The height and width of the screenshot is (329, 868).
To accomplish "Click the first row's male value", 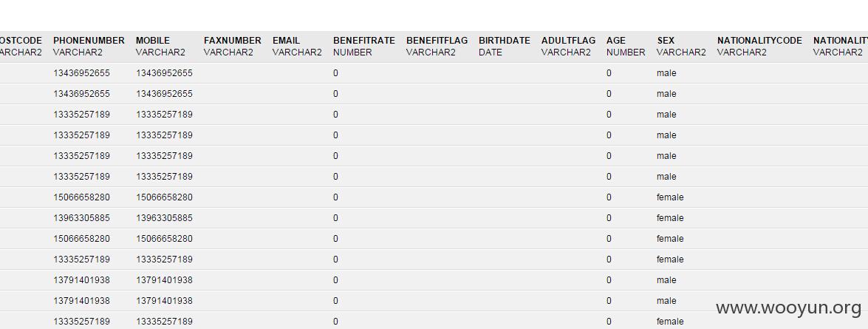I will pos(666,73).
